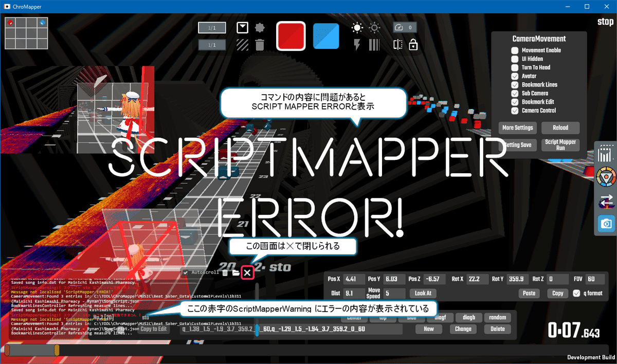Click the mirror flip icon
This screenshot has height=364, width=617.
tap(397, 45)
